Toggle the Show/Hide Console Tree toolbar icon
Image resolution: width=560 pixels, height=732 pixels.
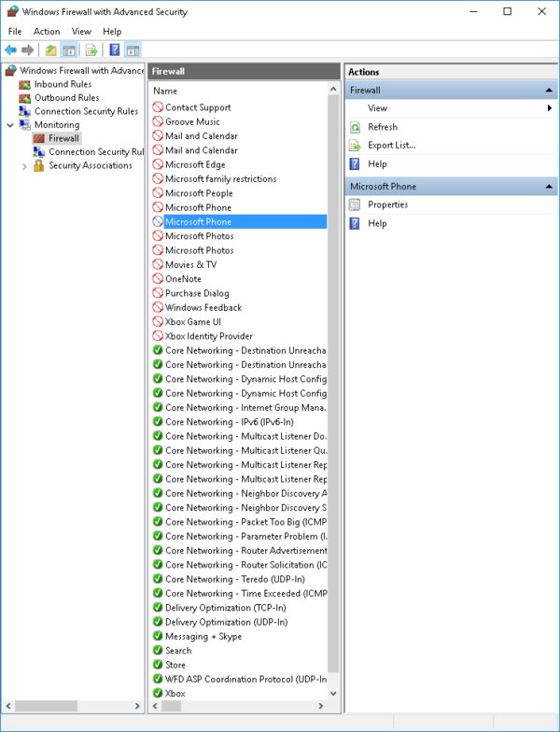point(69,50)
